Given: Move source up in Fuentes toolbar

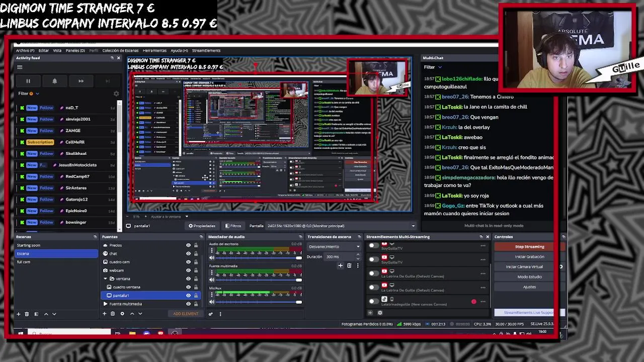Looking at the screenshot, I should (132, 314).
